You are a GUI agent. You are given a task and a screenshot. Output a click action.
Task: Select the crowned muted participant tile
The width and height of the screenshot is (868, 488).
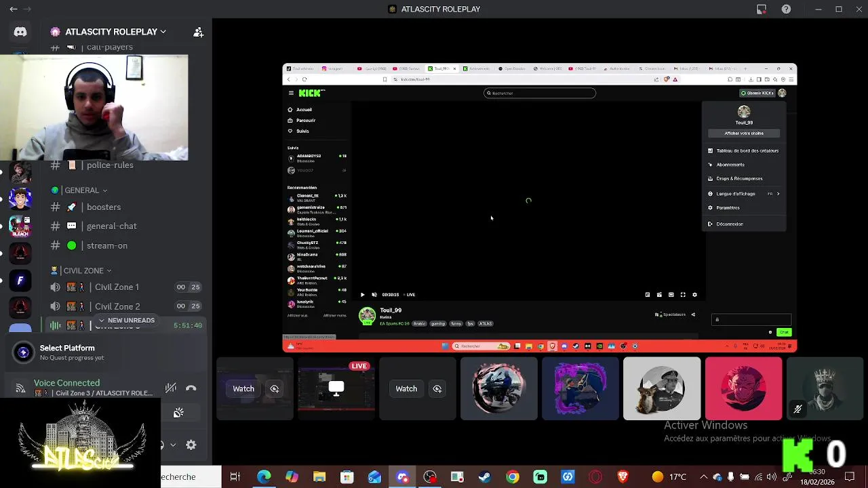coord(825,388)
